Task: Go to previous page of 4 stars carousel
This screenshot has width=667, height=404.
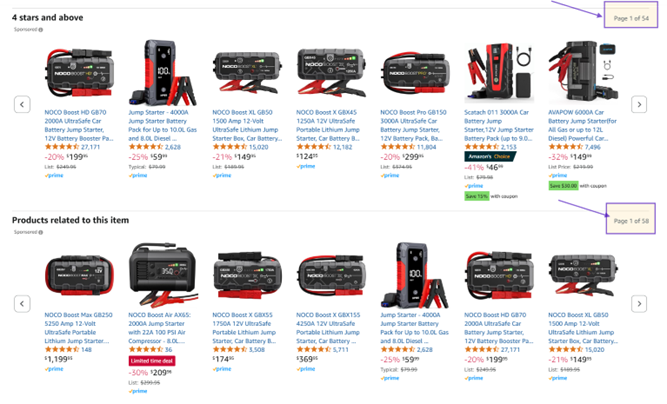Action: pos(22,104)
